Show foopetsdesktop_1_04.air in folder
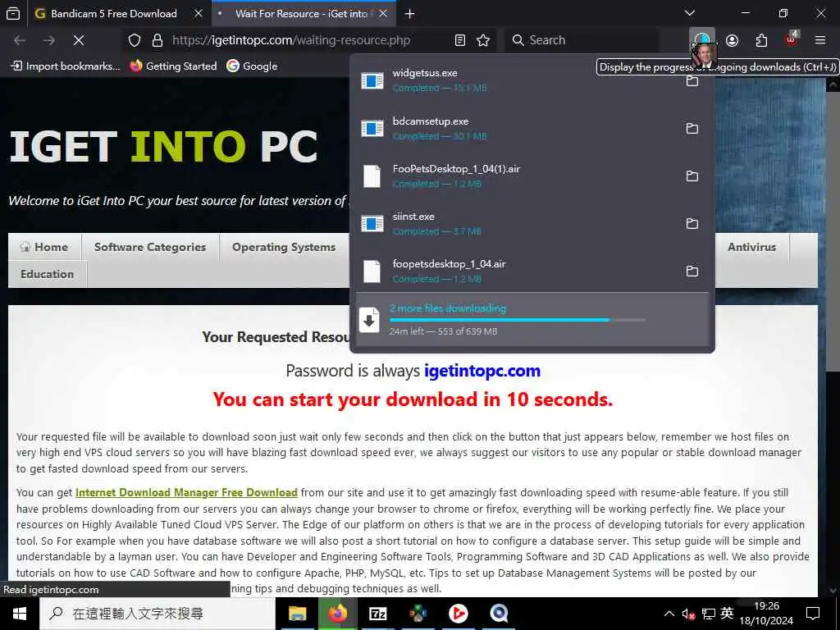840x630 pixels. tap(692, 271)
